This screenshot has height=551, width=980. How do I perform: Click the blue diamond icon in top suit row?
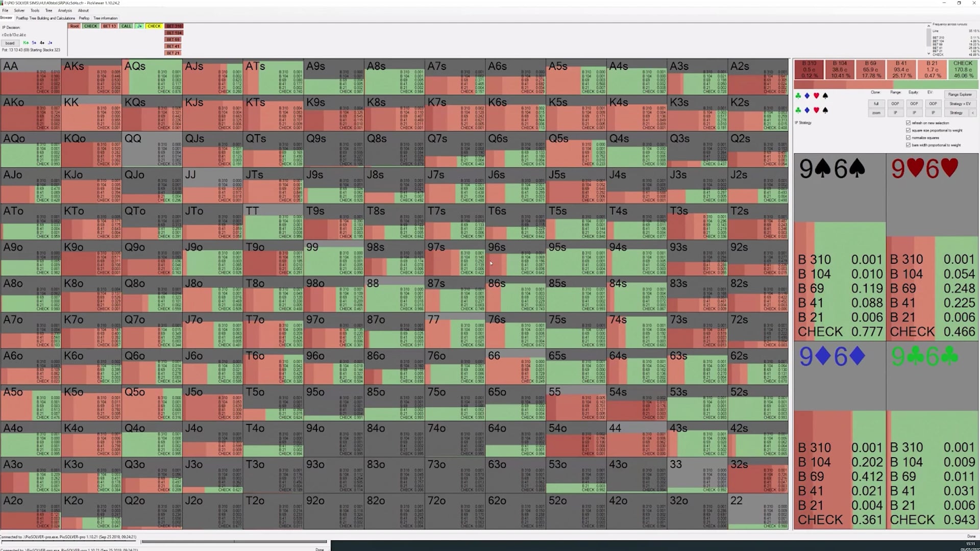[807, 95]
